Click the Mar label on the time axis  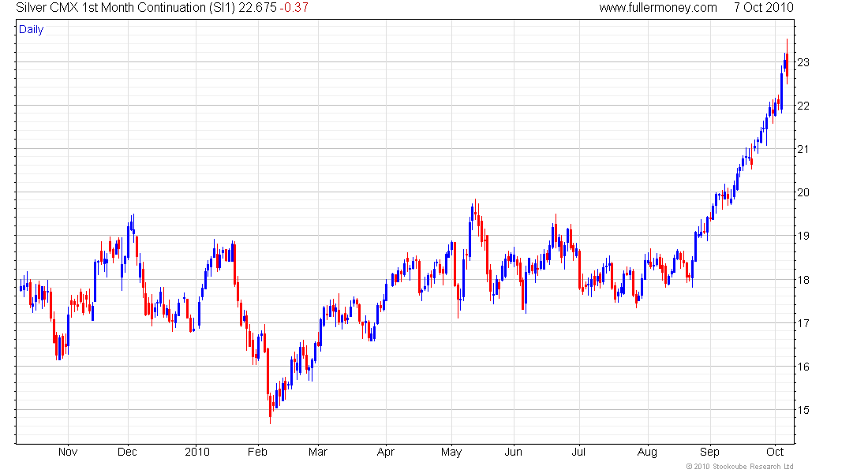pyautogui.click(x=318, y=452)
